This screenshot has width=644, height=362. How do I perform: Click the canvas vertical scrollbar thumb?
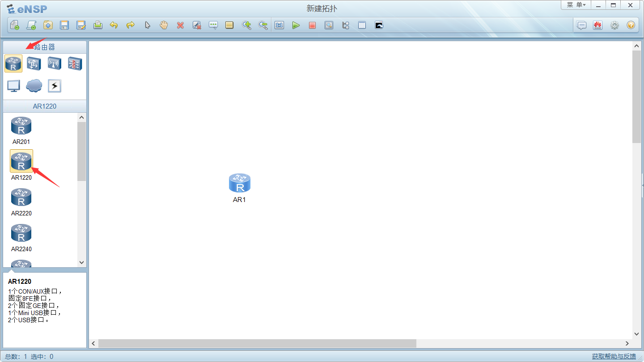[637, 97]
